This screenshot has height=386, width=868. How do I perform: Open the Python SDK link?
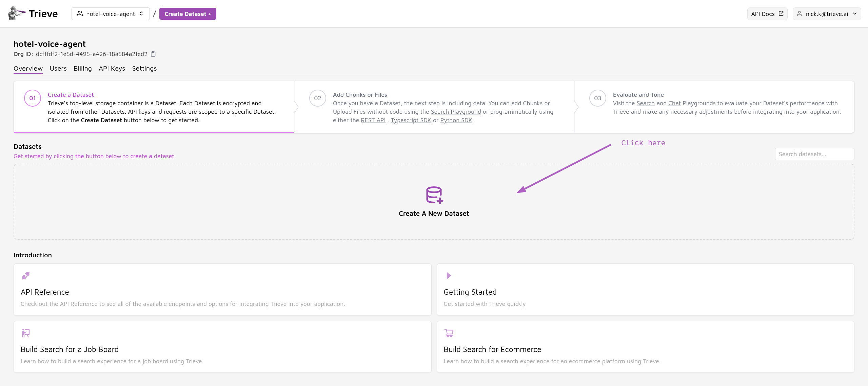pyautogui.click(x=456, y=120)
